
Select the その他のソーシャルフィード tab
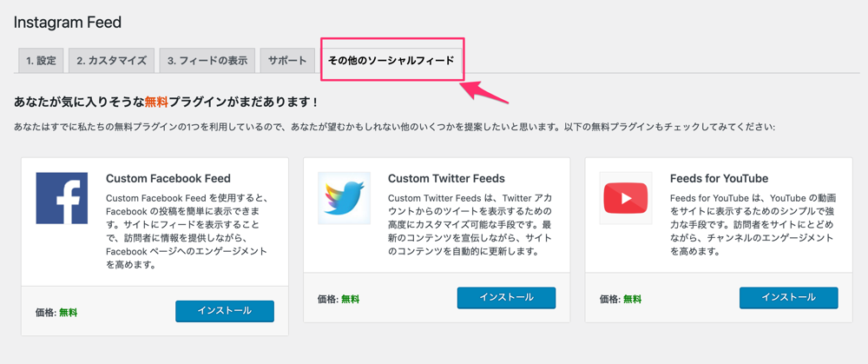tap(391, 61)
